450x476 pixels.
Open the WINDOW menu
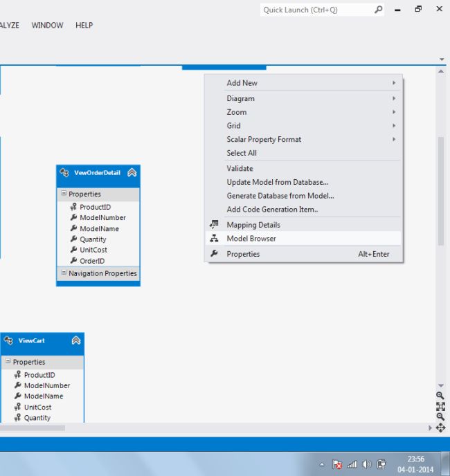pyautogui.click(x=47, y=25)
